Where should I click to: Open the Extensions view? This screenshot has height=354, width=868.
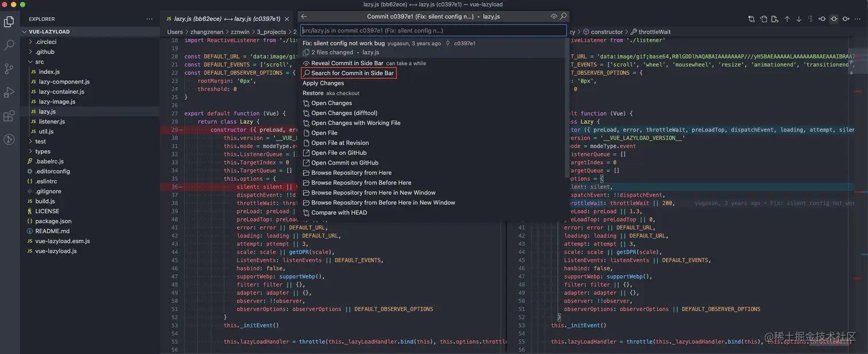9,116
